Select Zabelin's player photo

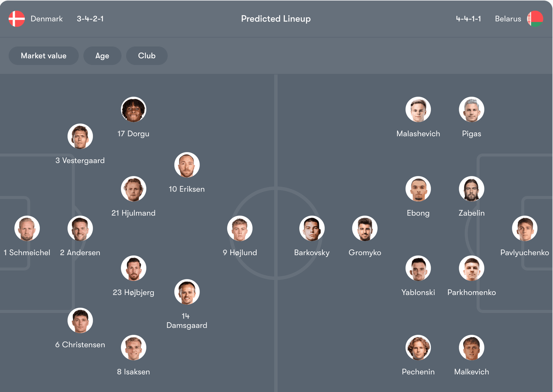[x=471, y=189]
